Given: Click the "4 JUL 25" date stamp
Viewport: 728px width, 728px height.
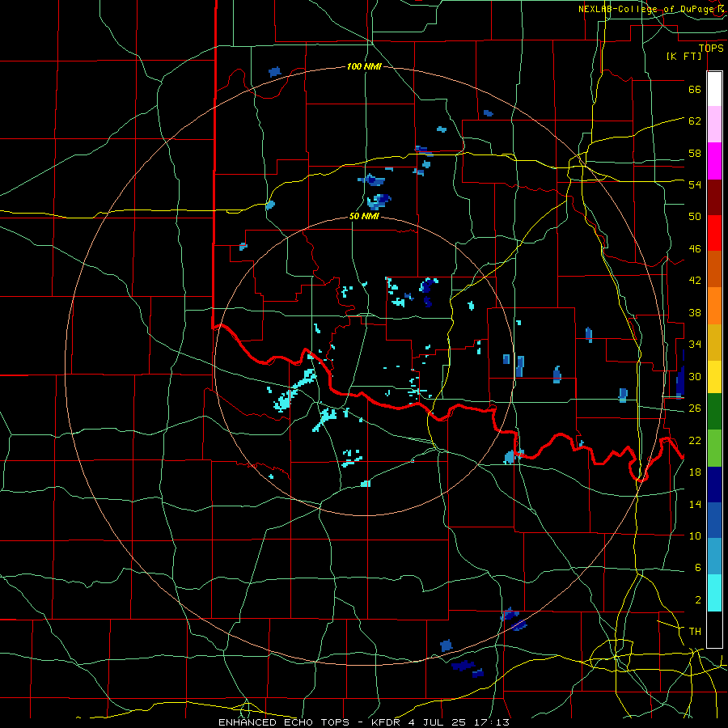Looking at the screenshot, I should [438, 722].
